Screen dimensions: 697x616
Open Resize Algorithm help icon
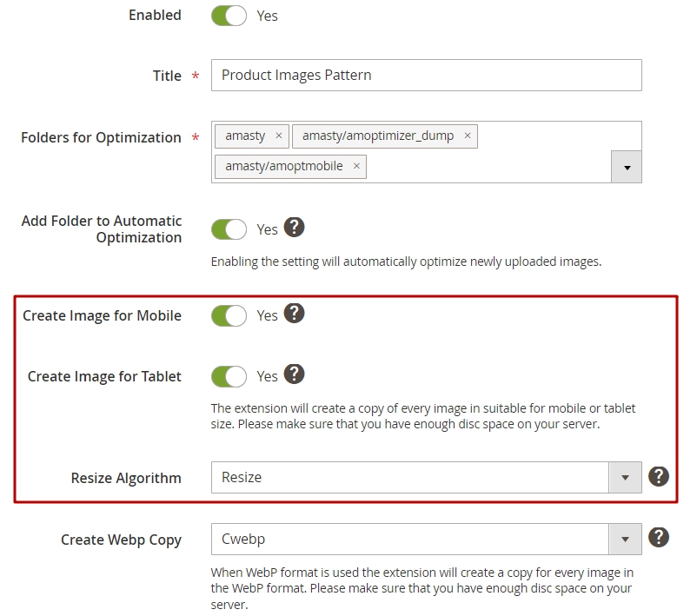(659, 477)
